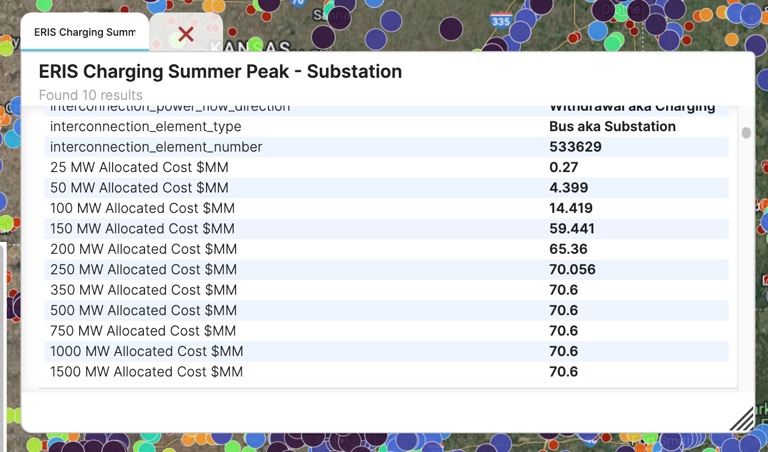Select the 0.27 cost value
The width and height of the screenshot is (768, 452).
pyautogui.click(x=563, y=167)
